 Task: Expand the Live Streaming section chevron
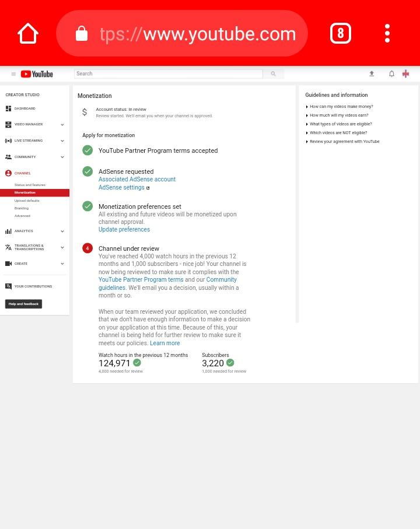62,141
